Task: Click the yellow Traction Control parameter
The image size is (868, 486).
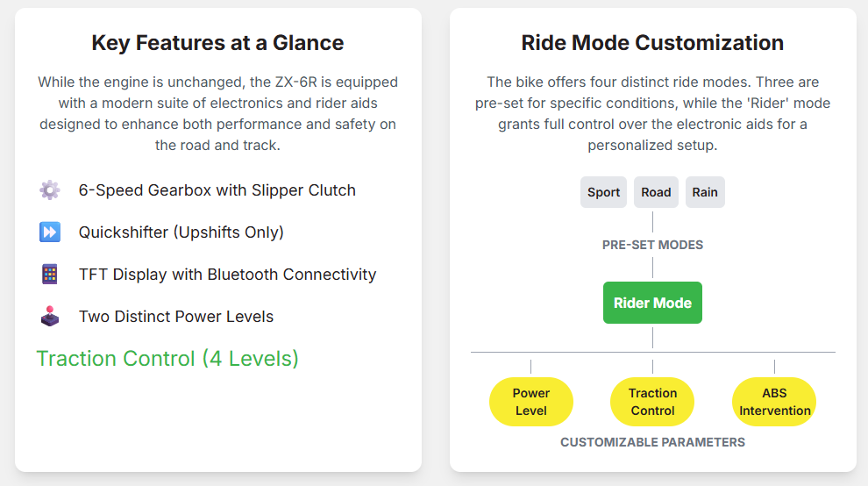Action: tap(652, 402)
